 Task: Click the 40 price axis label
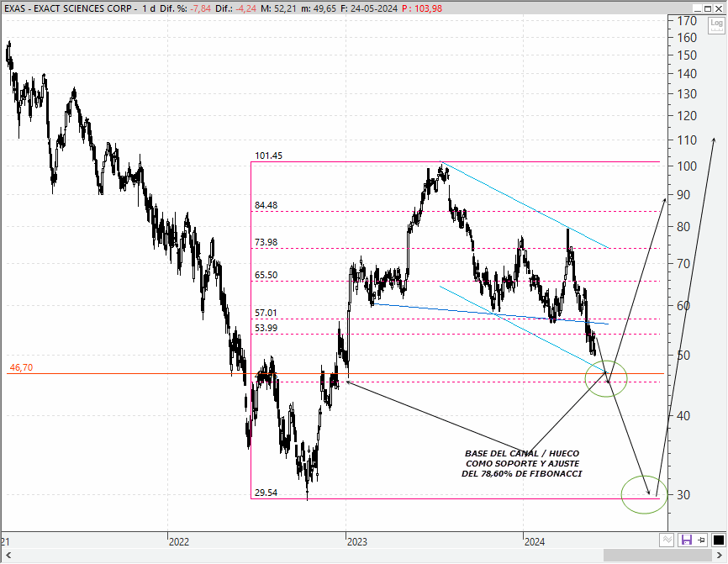click(x=683, y=416)
